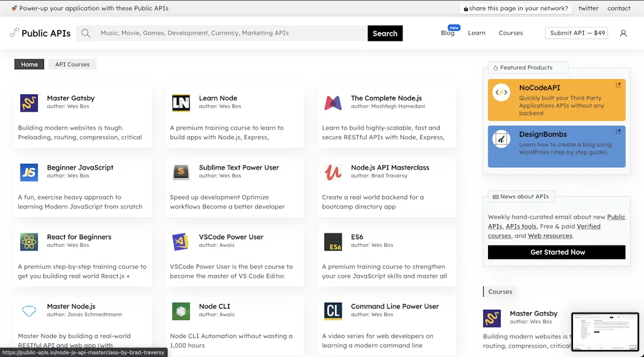The image size is (644, 357).
Task: Open the Learn menu item
Action: click(x=477, y=33)
